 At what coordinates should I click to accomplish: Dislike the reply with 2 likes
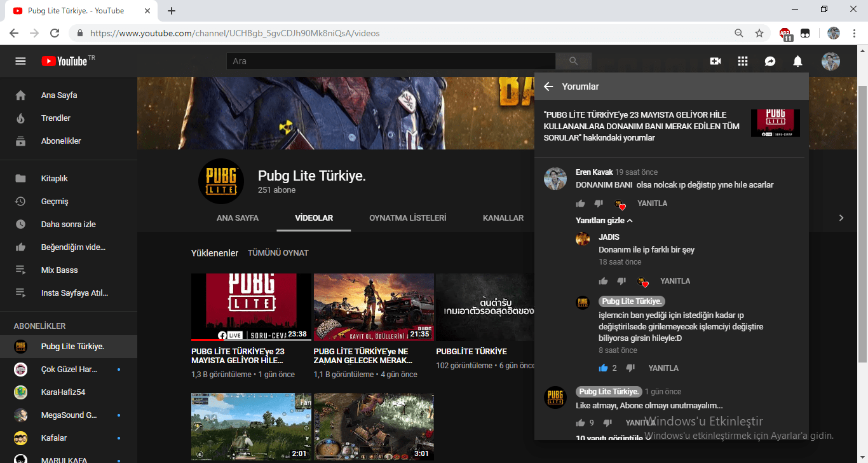[631, 368]
